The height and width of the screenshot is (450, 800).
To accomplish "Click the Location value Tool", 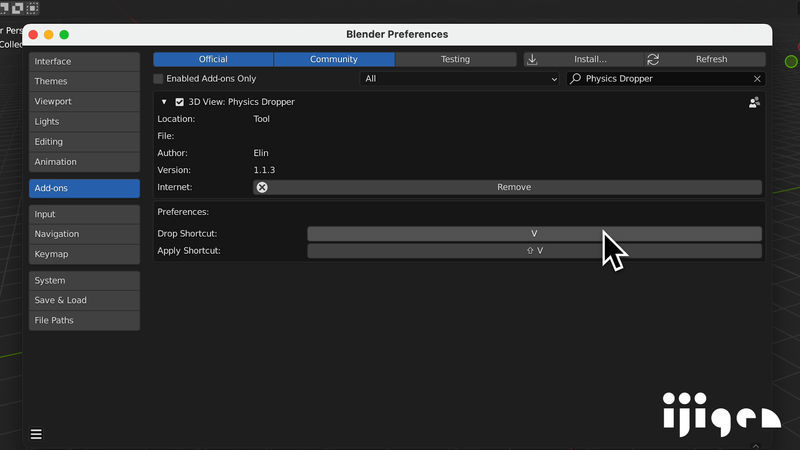I will point(261,119).
